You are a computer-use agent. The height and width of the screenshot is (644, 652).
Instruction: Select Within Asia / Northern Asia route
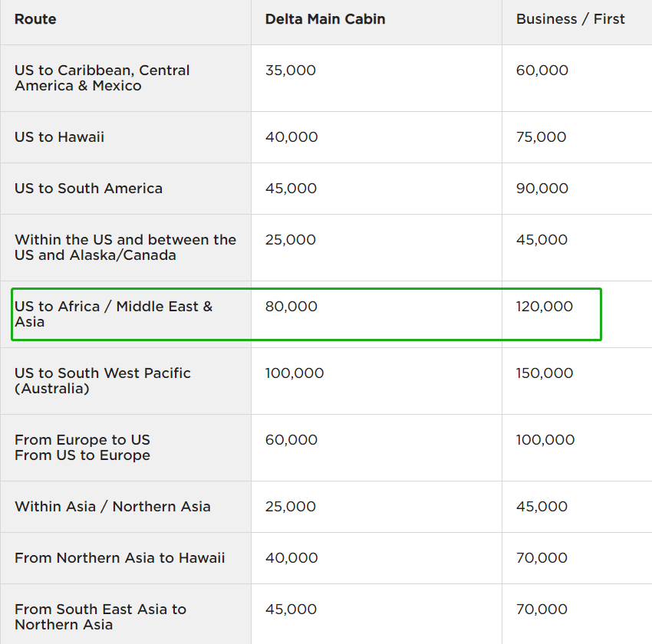pyautogui.click(x=113, y=507)
